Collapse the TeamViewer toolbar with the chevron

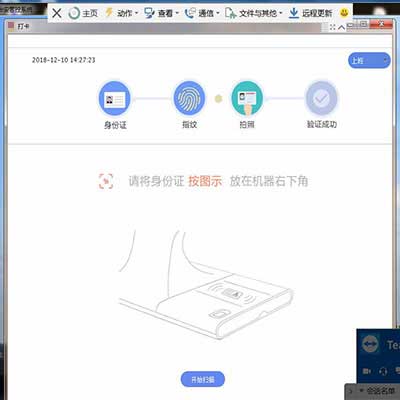(x=341, y=27)
